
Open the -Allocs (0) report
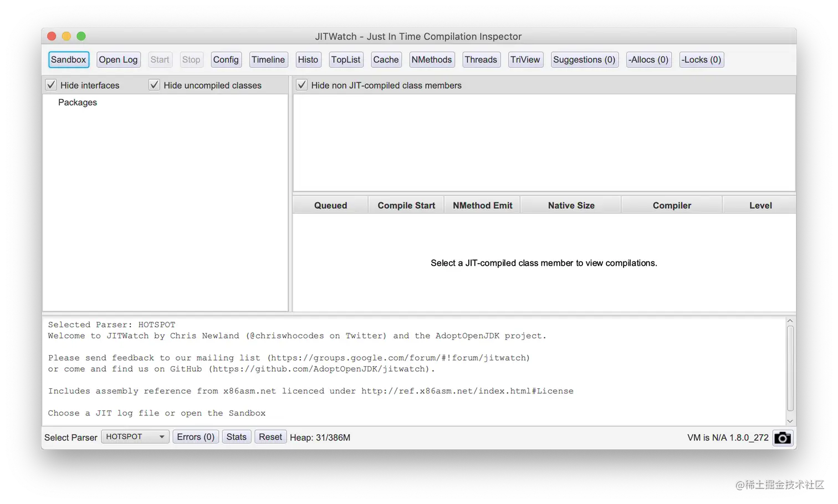pyautogui.click(x=648, y=60)
